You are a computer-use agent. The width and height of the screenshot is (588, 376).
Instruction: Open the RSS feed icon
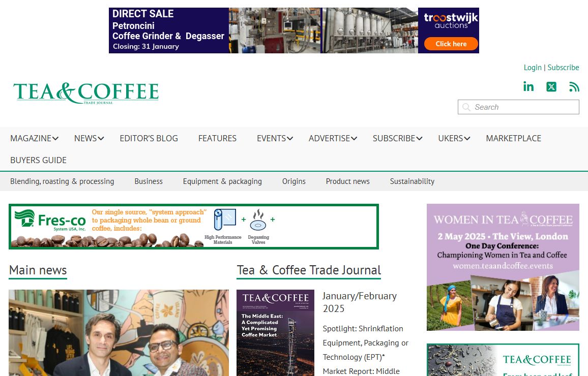click(574, 87)
